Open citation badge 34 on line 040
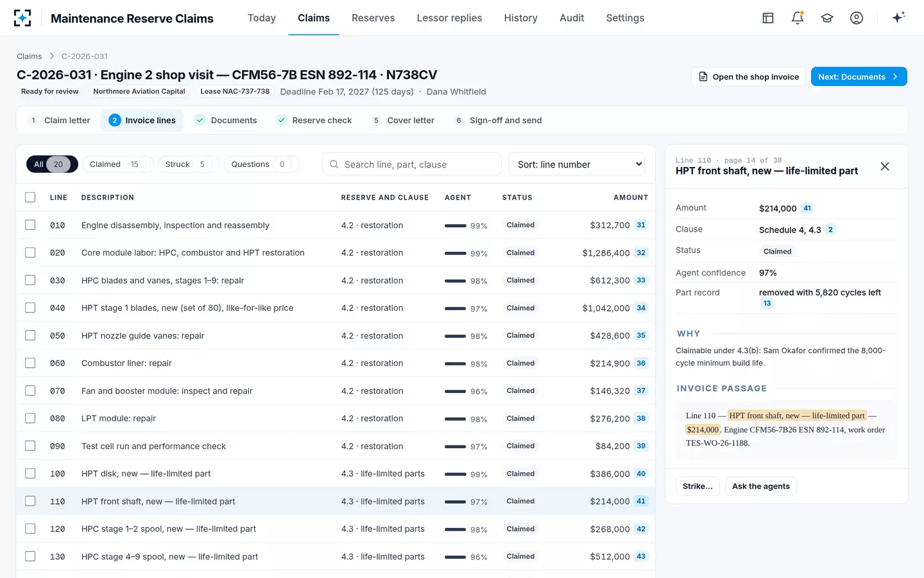Viewport: 924px width, 578px height. click(x=641, y=308)
